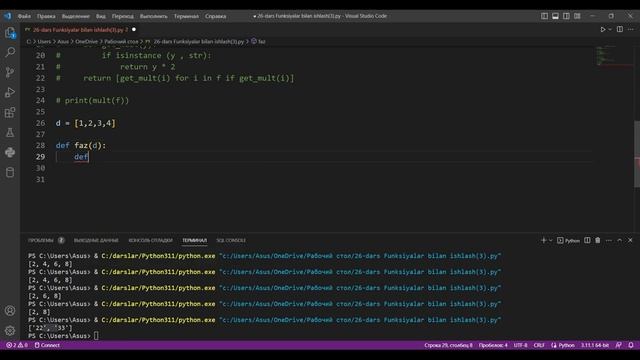The height and width of the screenshot is (360, 640).
Task: Open the Explorer view in the activity bar
Action: pyautogui.click(x=10, y=33)
